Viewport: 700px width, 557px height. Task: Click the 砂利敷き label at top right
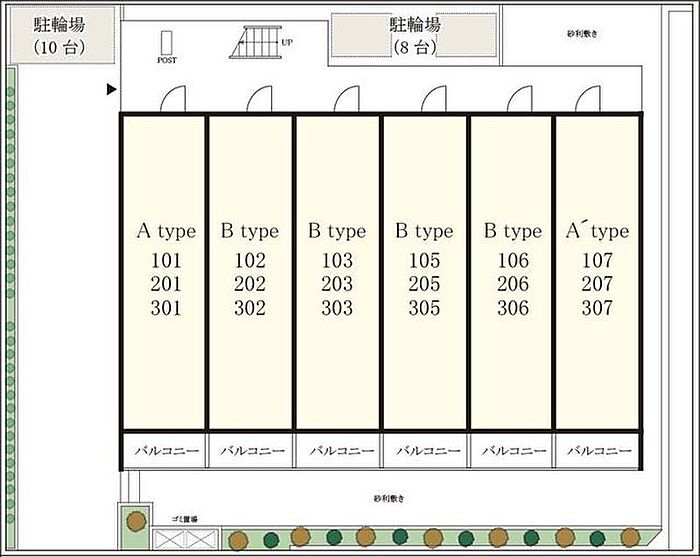(x=582, y=33)
